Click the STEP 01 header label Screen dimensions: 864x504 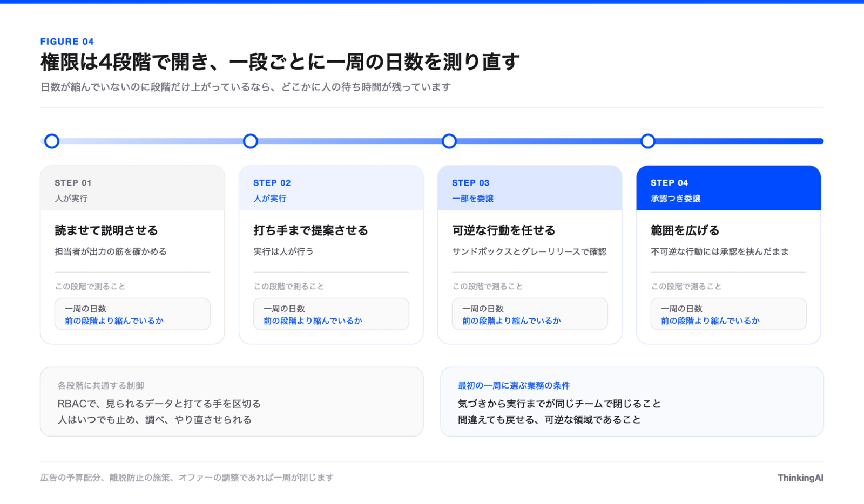click(73, 183)
